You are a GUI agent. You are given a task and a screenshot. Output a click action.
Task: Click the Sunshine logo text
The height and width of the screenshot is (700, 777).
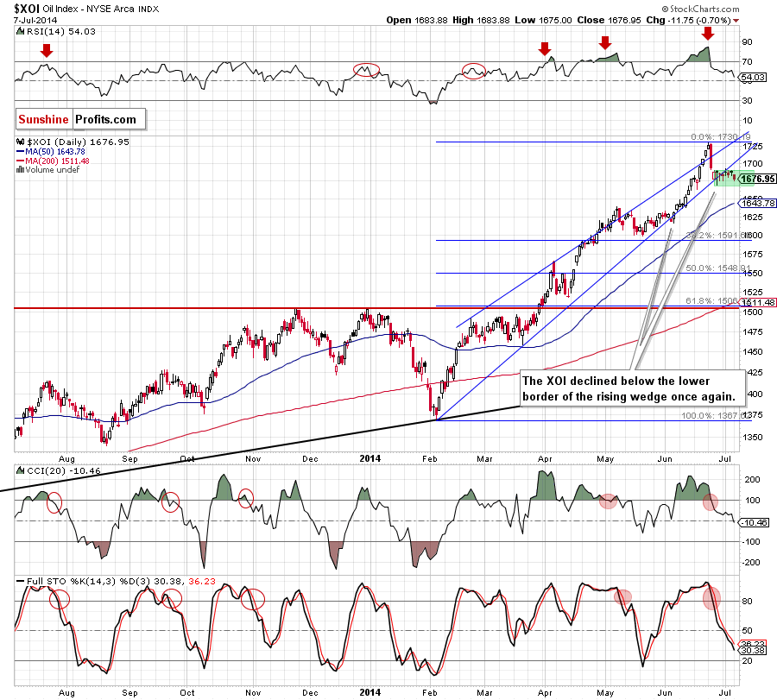(44, 119)
